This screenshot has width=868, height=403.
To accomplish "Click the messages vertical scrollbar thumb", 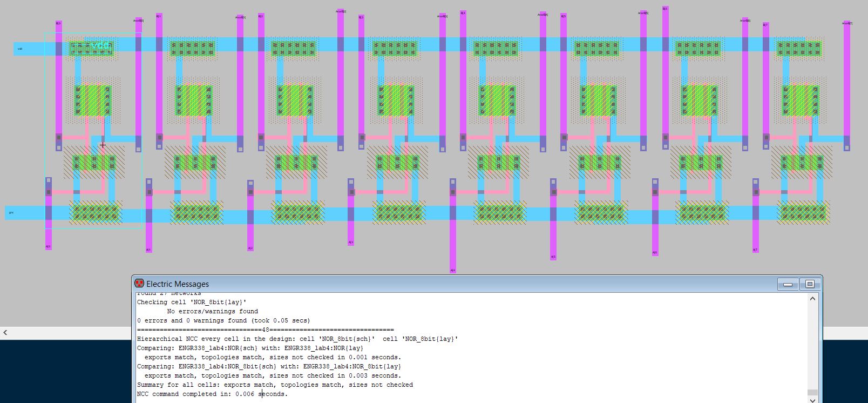I will point(812,393).
